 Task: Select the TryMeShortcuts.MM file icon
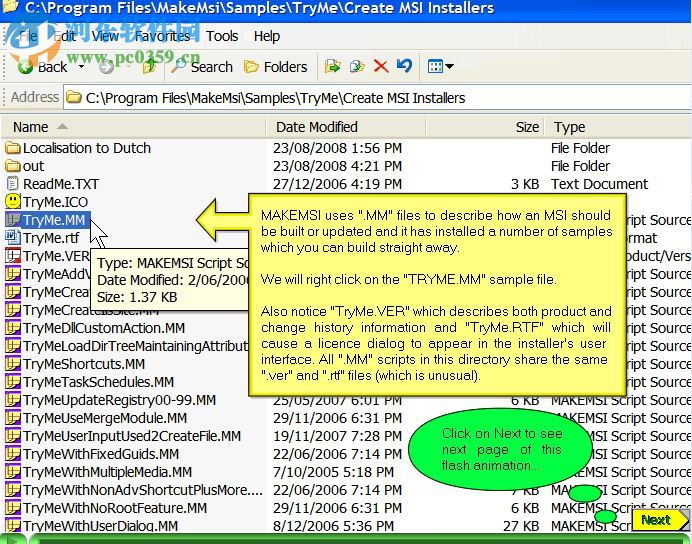pos(13,364)
